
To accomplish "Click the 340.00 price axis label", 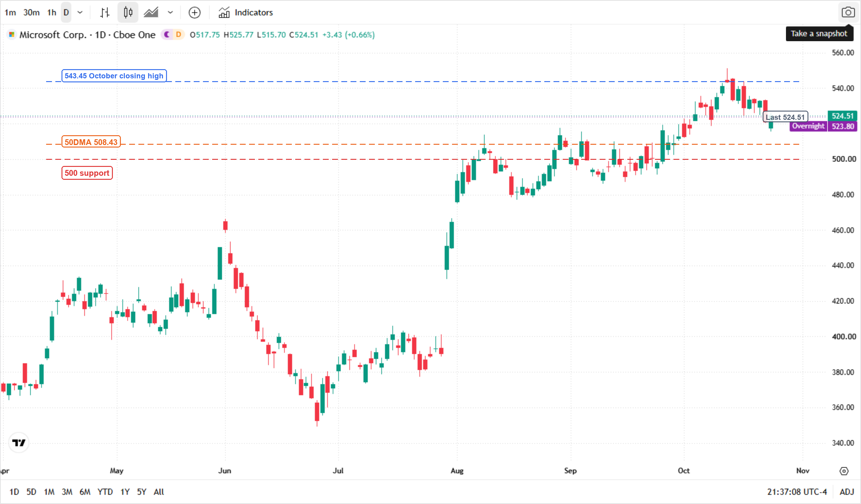I will tap(843, 443).
